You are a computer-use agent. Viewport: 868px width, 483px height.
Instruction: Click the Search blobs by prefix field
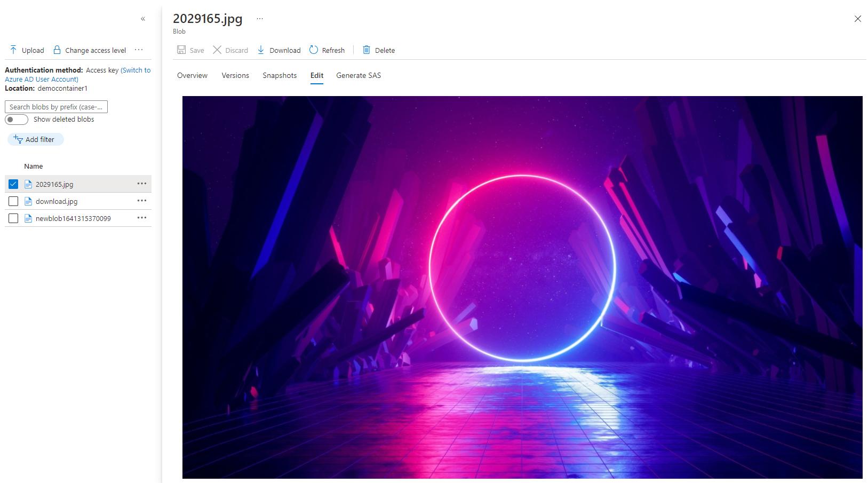(x=56, y=107)
